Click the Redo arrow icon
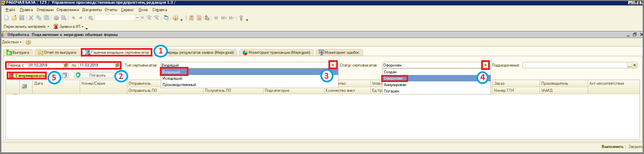644x154 pixels. 81,18
